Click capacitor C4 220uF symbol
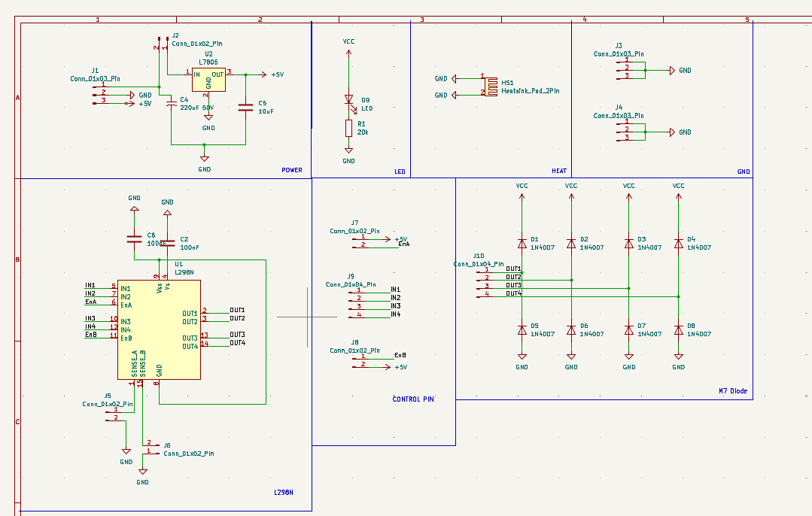Image resolution: width=812 pixels, height=516 pixels. pos(172,101)
